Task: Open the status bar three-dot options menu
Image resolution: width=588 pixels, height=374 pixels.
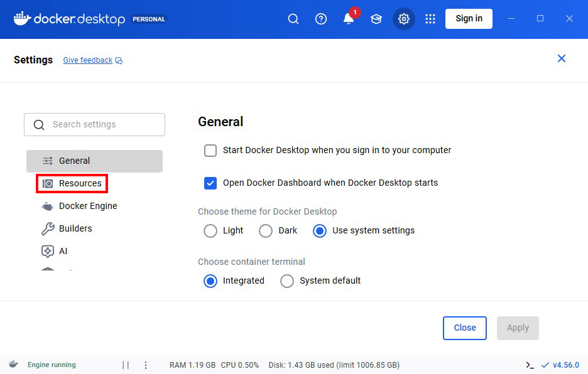Action: coord(145,364)
